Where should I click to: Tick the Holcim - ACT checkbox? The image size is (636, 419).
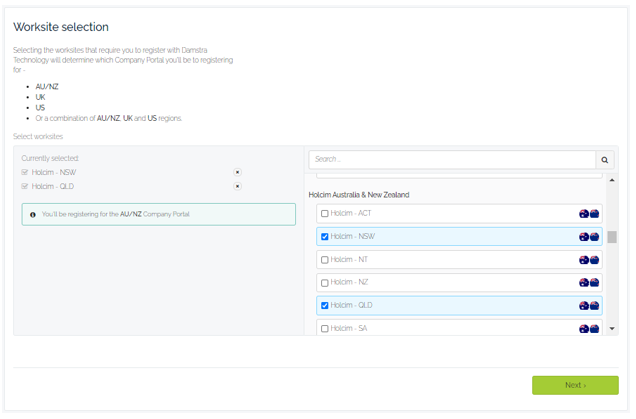[324, 213]
